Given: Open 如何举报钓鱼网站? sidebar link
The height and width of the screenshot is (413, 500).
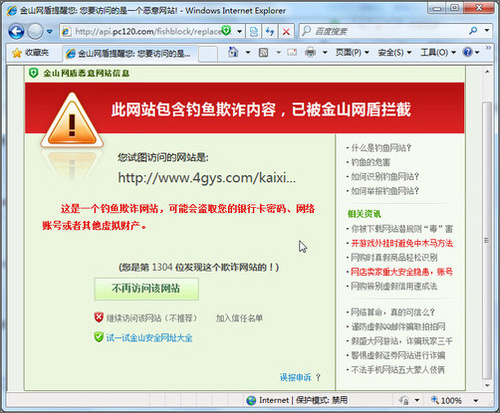Looking at the screenshot, I should [385, 191].
